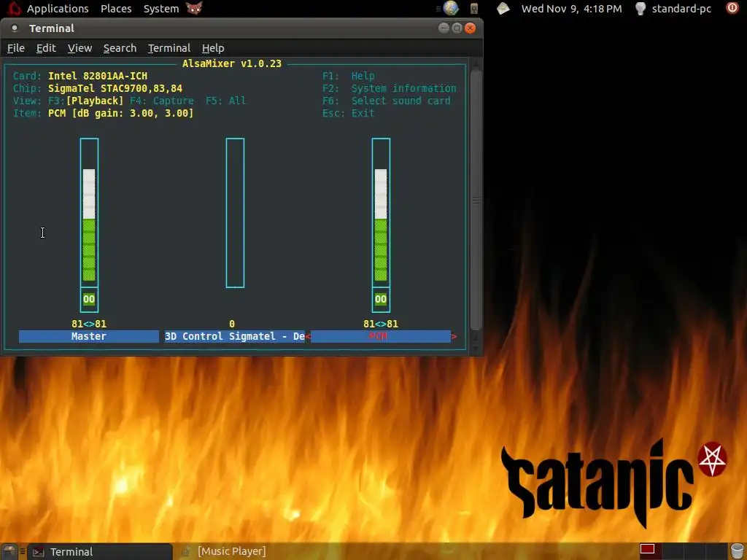Click the Terminal title bar text
Image resolution: width=747 pixels, height=560 pixels.
[x=52, y=28]
